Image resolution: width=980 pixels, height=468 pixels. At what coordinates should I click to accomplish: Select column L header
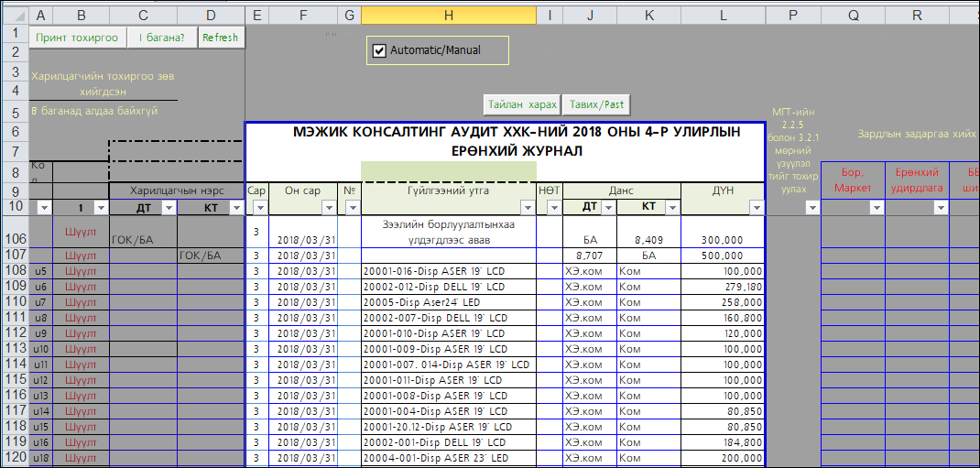(x=724, y=16)
